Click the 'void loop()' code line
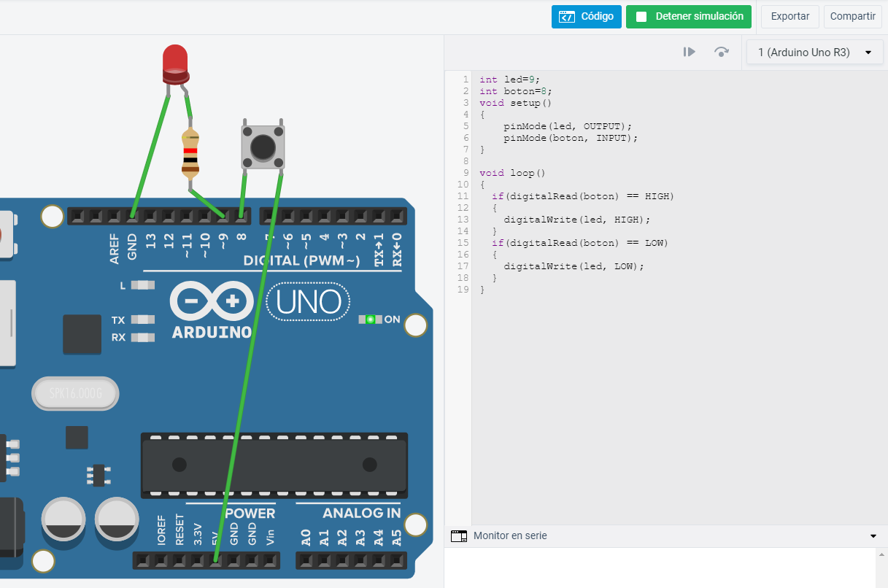This screenshot has height=588, width=888. [513, 173]
